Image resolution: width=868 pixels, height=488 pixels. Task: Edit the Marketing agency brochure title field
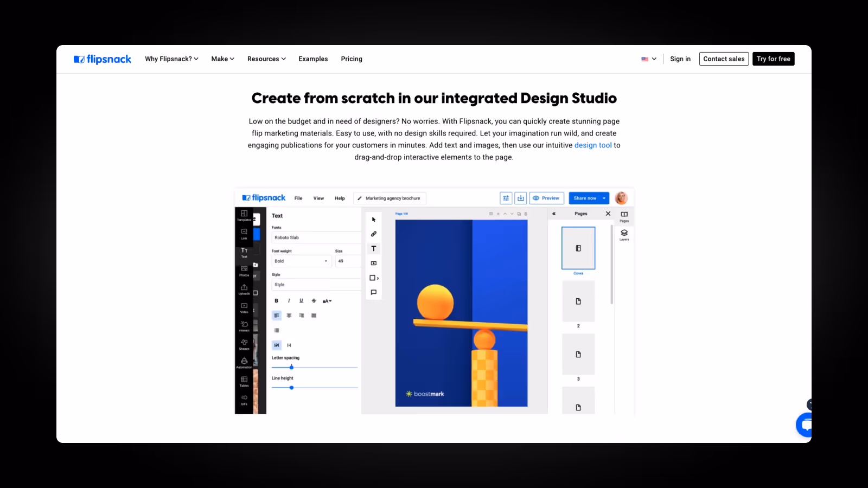(390, 198)
